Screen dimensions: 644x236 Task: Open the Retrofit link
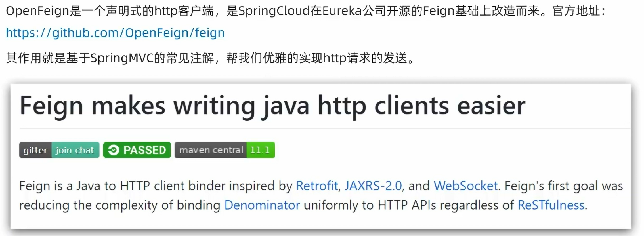tap(317, 186)
